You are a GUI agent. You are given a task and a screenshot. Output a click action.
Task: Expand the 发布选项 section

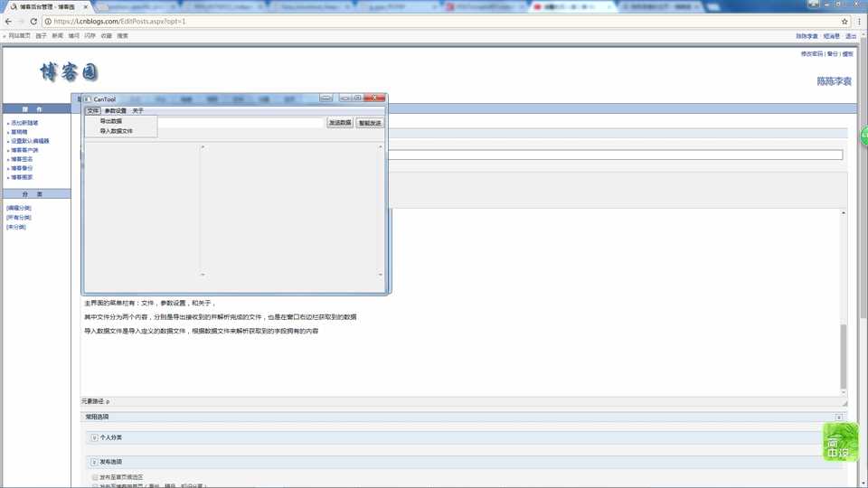pos(94,462)
